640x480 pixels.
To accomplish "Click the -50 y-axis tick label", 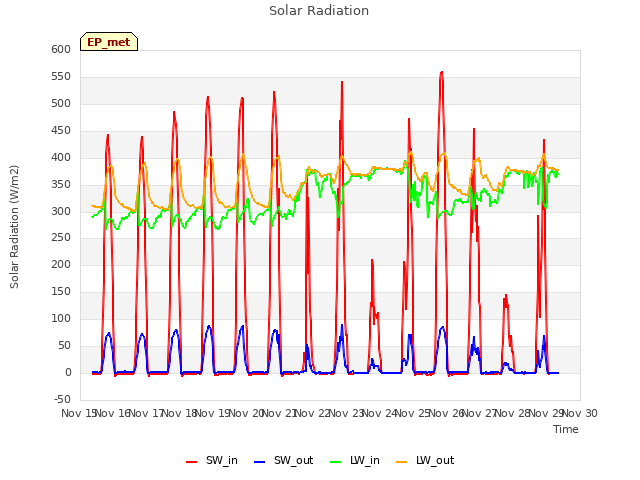I will coord(62,399).
